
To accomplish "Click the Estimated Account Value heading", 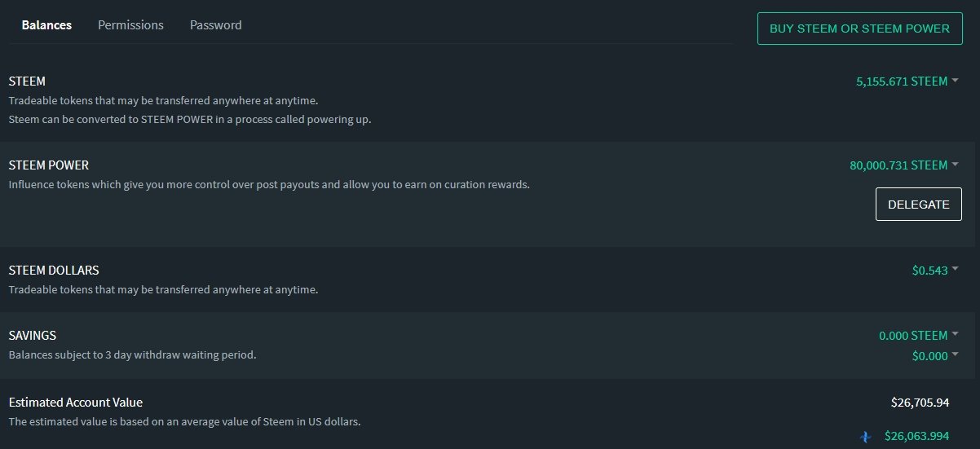I will click(76, 403).
